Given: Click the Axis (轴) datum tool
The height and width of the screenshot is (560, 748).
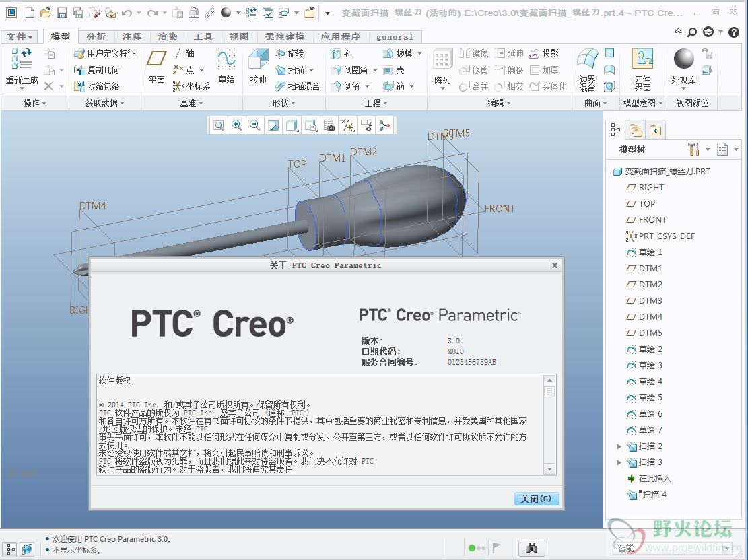Looking at the screenshot, I should click(x=184, y=53).
